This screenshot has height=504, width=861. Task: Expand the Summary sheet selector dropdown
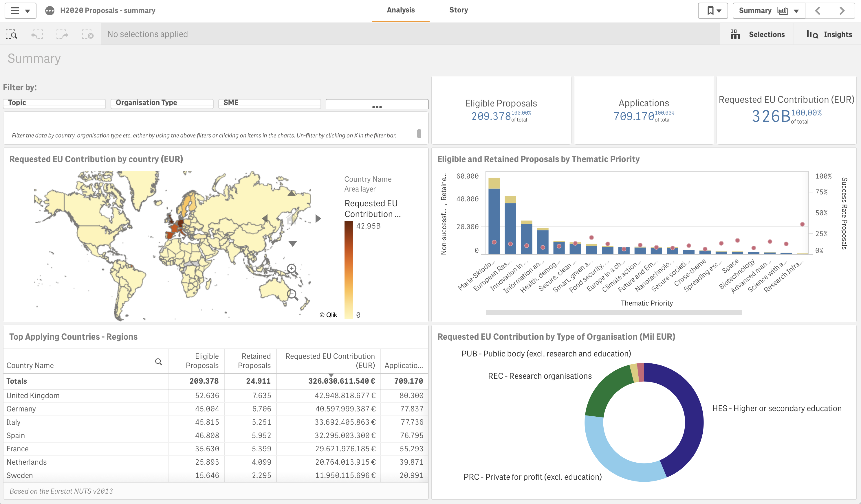[769, 11]
